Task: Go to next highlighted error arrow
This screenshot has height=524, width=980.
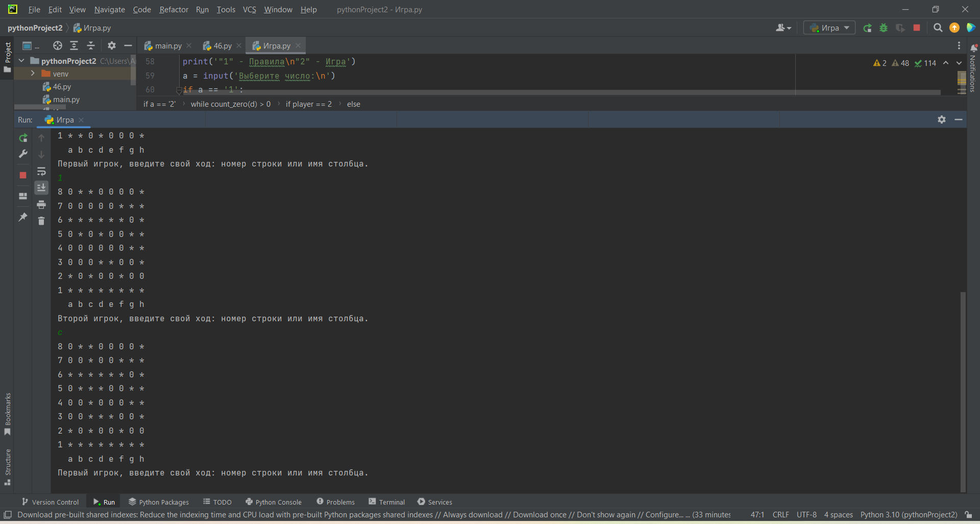Action: 959,63
